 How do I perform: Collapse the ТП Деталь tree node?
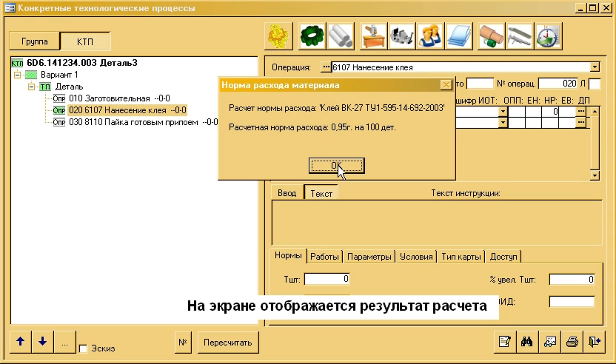click(x=31, y=87)
